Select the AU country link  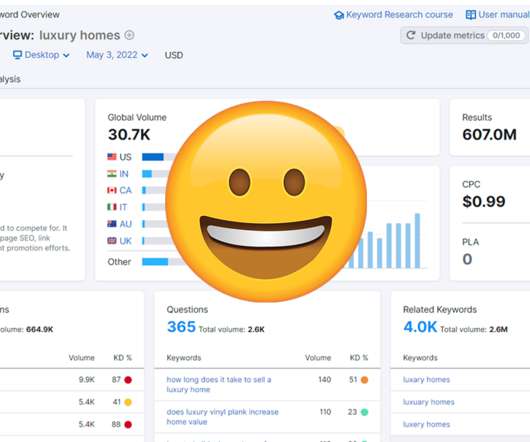coord(125,224)
